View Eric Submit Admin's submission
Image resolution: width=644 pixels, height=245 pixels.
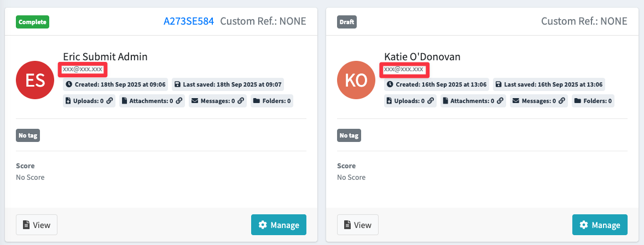(x=37, y=225)
